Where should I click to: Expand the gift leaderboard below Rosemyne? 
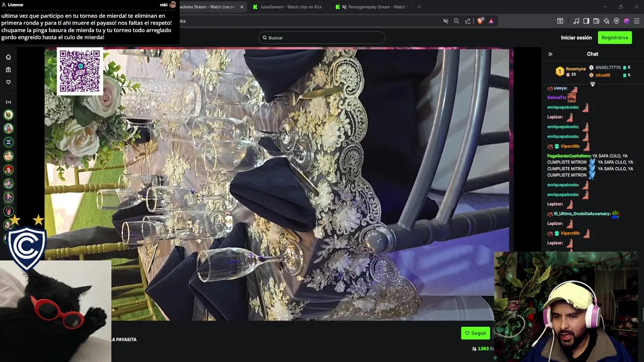592,84
